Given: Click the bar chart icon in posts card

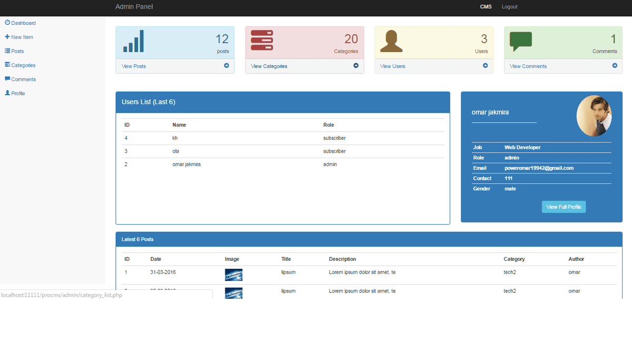Looking at the screenshot, I should [x=133, y=41].
